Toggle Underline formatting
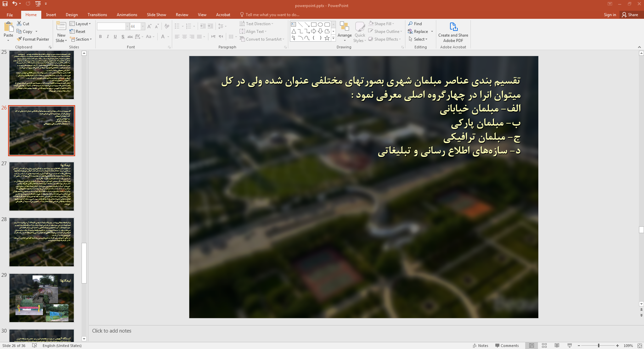 pos(115,37)
